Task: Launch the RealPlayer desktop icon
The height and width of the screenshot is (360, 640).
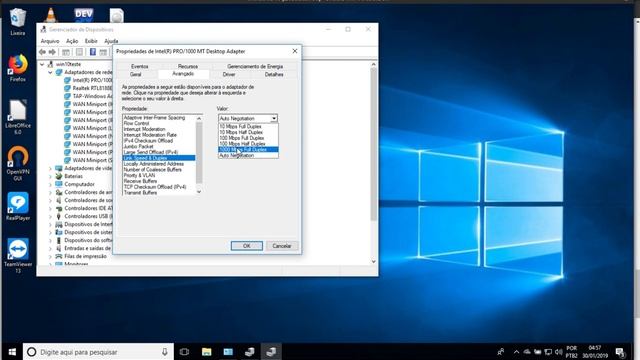Action: [x=18, y=207]
